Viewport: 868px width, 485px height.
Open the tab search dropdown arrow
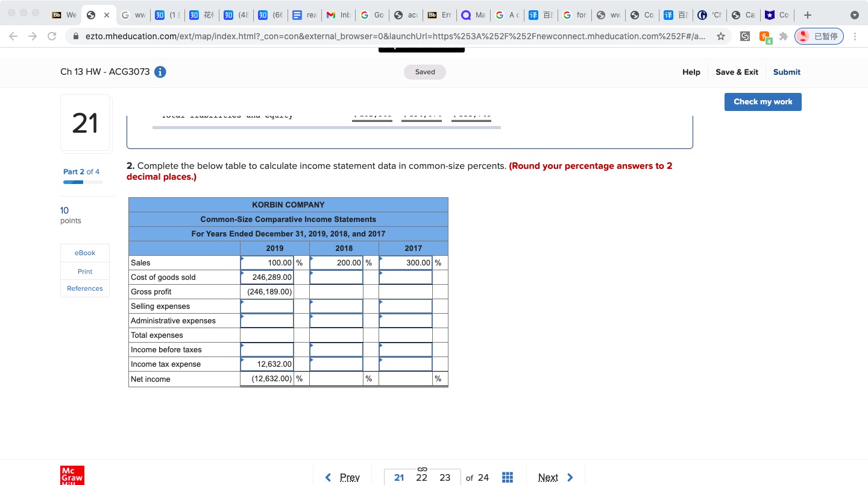pyautogui.click(x=855, y=15)
